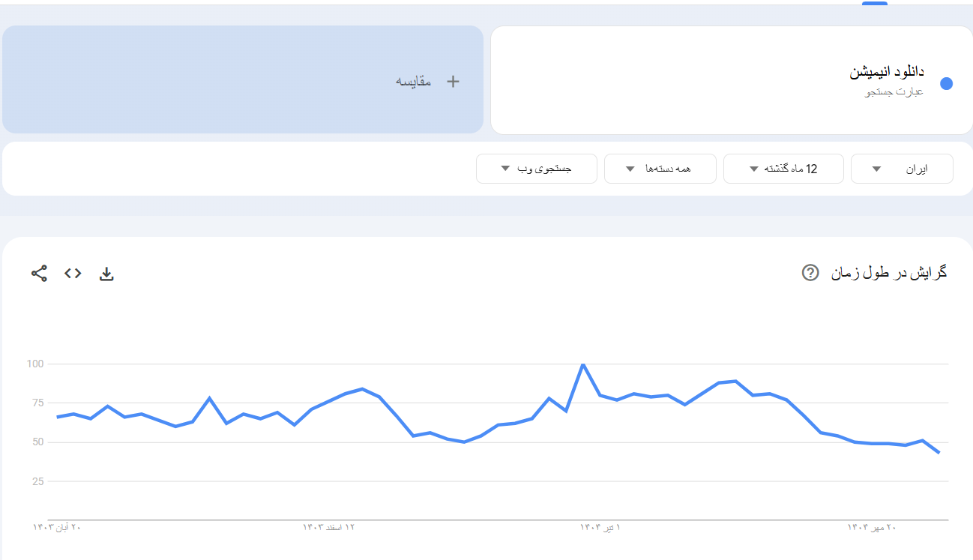The height and width of the screenshot is (560, 973).
Task: Open the جستجوی وب search type dropdown
Action: click(x=536, y=168)
